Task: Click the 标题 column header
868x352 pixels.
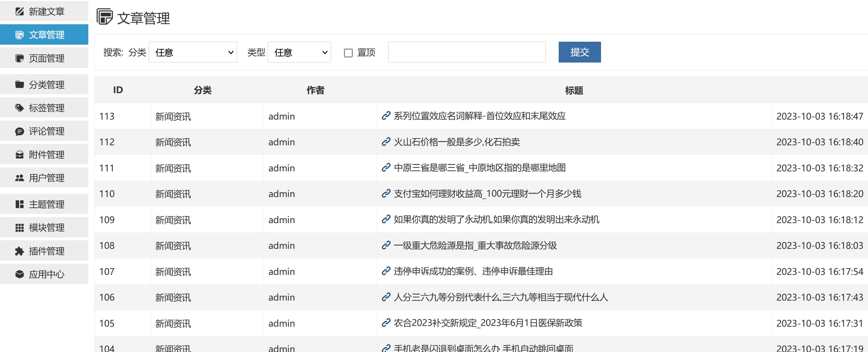Action: click(574, 90)
